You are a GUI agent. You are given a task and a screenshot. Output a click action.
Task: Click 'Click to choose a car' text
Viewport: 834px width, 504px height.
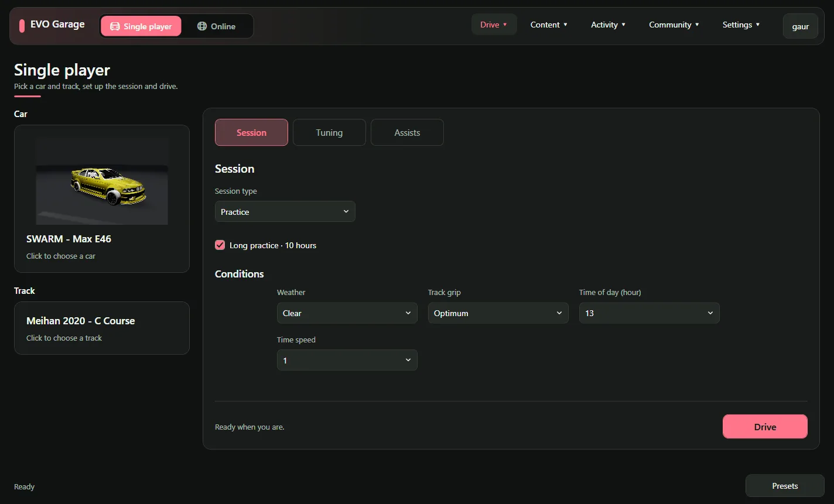click(x=61, y=256)
